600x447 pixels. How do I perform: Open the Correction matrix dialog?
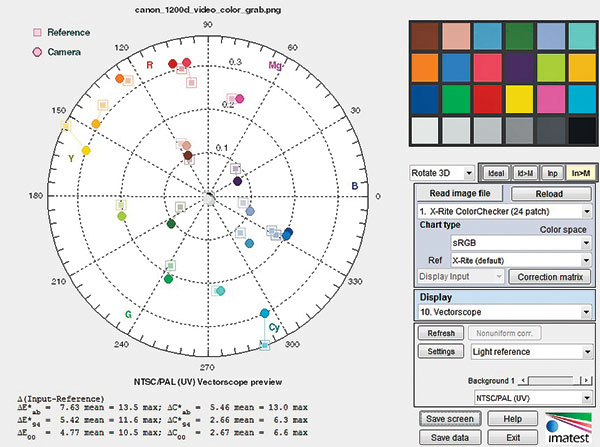point(550,277)
